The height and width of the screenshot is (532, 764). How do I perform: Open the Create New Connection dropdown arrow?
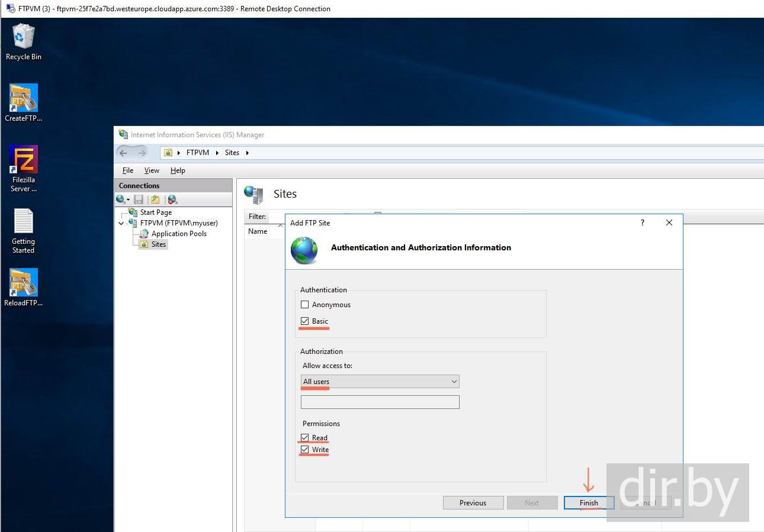(x=128, y=200)
